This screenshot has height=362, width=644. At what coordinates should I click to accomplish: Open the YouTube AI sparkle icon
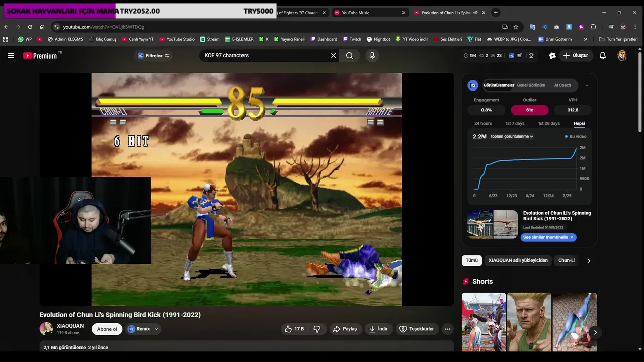(x=552, y=56)
